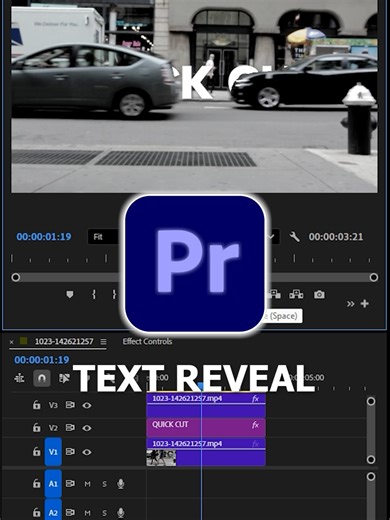Open the timeline panel hamburger menu
Viewport: 390px width, 520px height.
(103, 342)
